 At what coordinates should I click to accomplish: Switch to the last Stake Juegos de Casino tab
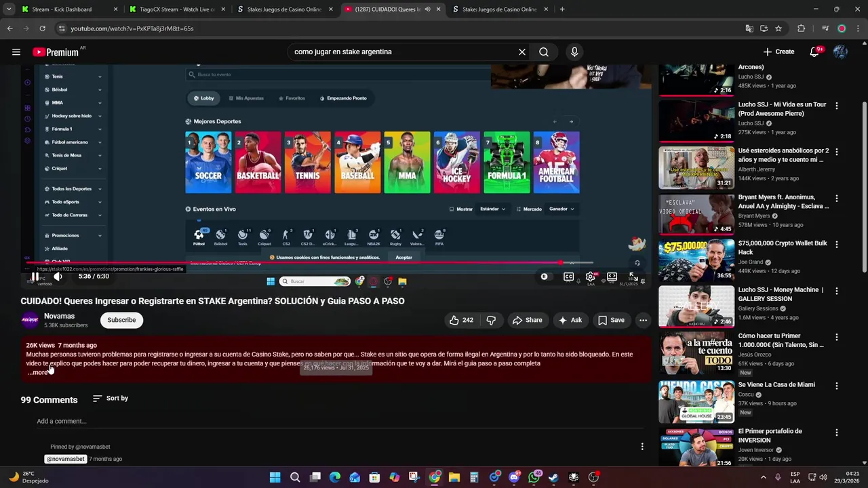(x=499, y=9)
